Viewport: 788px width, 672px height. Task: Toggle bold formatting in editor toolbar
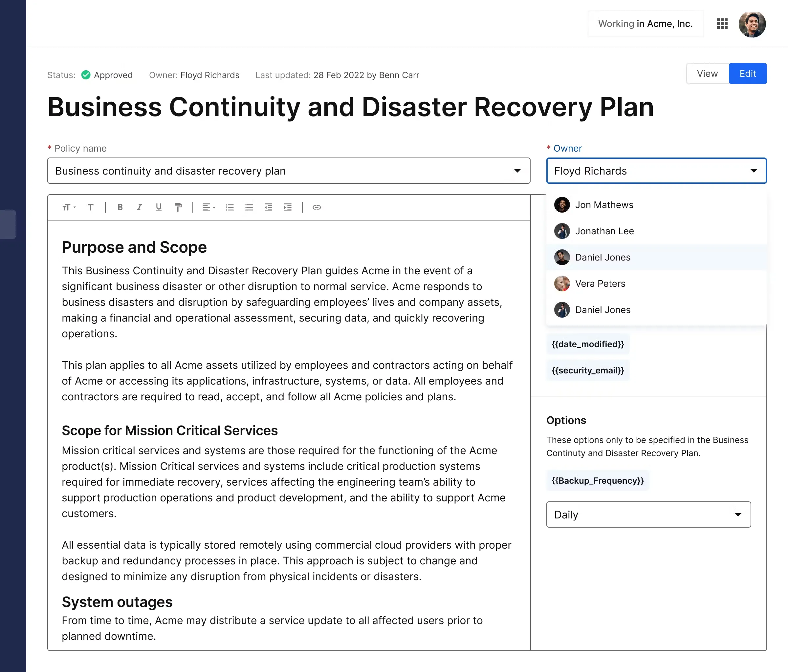click(120, 207)
